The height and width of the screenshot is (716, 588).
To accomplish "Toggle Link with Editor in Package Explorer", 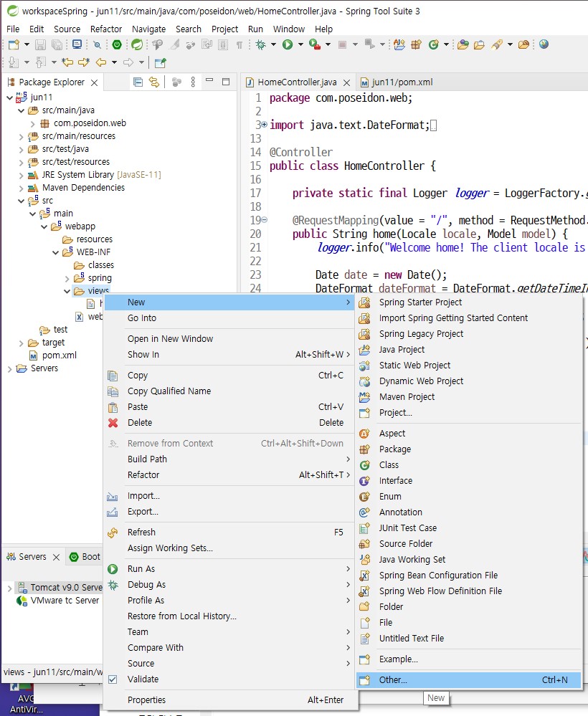I will point(154,82).
